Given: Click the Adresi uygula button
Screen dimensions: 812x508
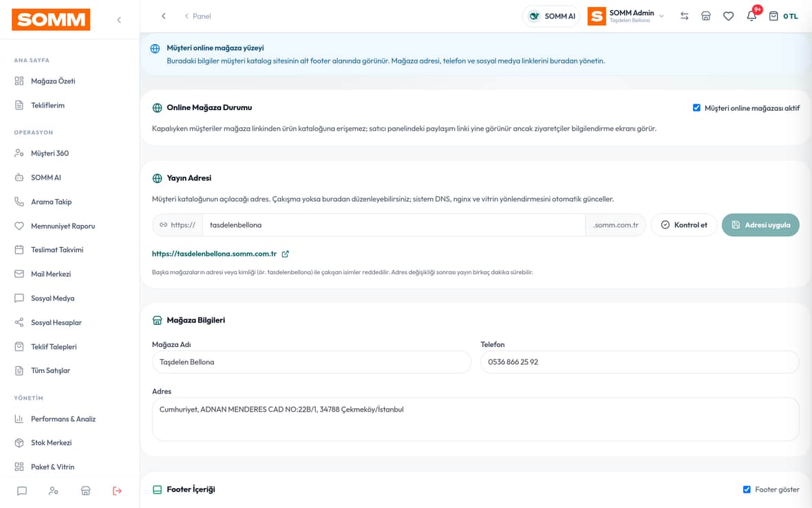Looking at the screenshot, I should (760, 224).
